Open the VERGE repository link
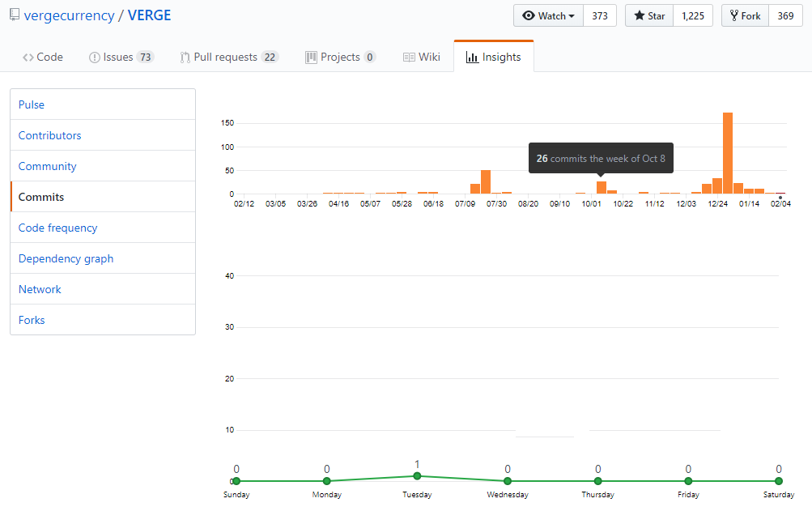 [149, 15]
